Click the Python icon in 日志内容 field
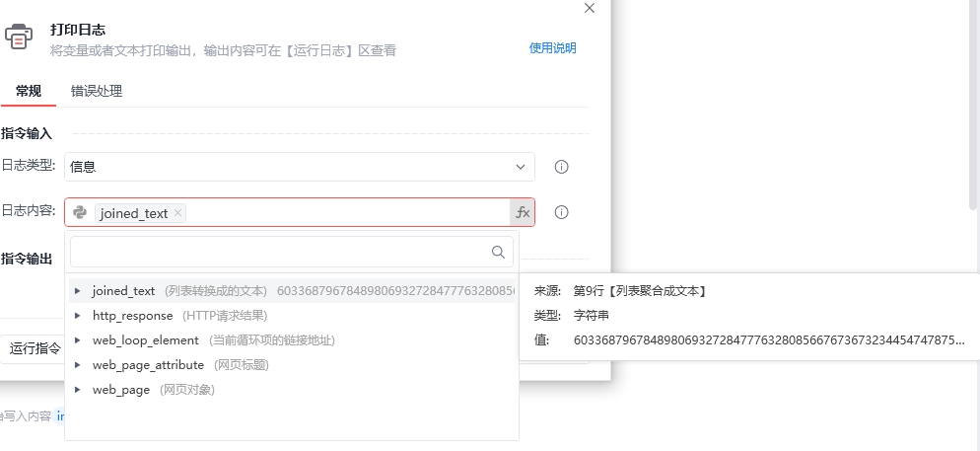The height and width of the screenshot is (451, 980). tap(80, 213)
